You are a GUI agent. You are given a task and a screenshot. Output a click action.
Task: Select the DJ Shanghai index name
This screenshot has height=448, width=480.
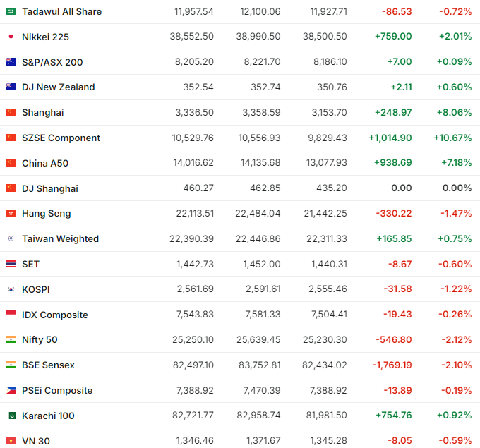pos(50,188)
